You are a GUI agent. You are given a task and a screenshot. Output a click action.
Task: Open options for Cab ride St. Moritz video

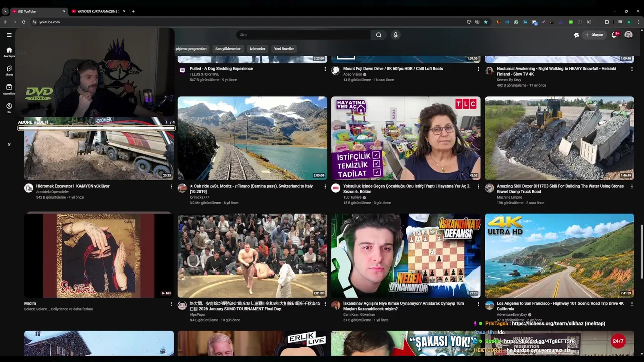pyautogui.click(x=325, y=187)
